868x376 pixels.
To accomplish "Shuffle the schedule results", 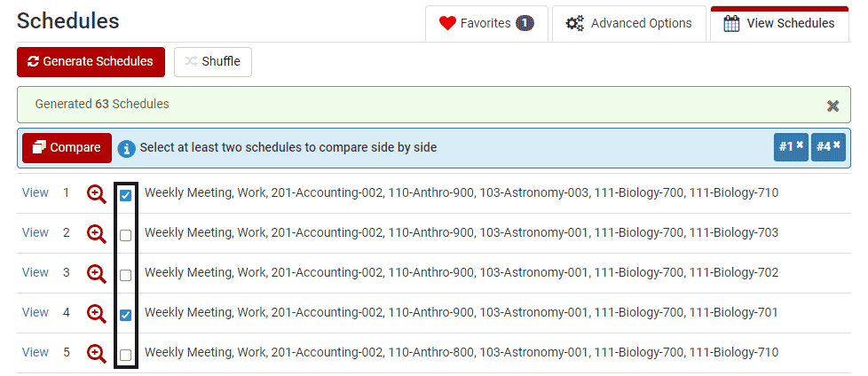I will tap(213, 61).
